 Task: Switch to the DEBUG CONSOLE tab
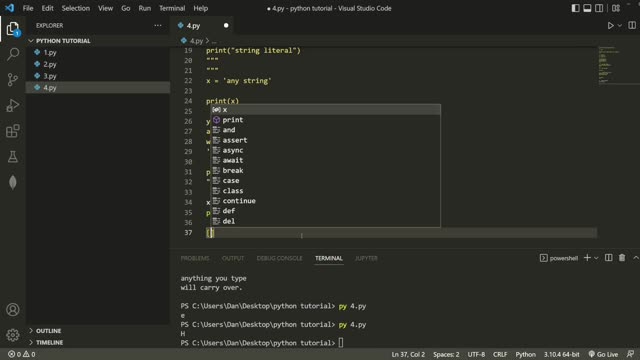(x=280, y=258)
